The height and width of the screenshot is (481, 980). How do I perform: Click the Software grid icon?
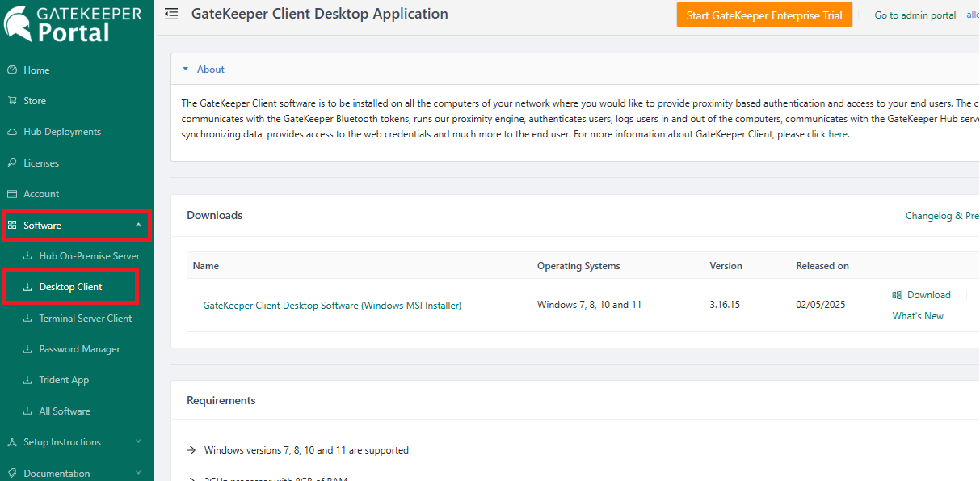tap(12, 226)
